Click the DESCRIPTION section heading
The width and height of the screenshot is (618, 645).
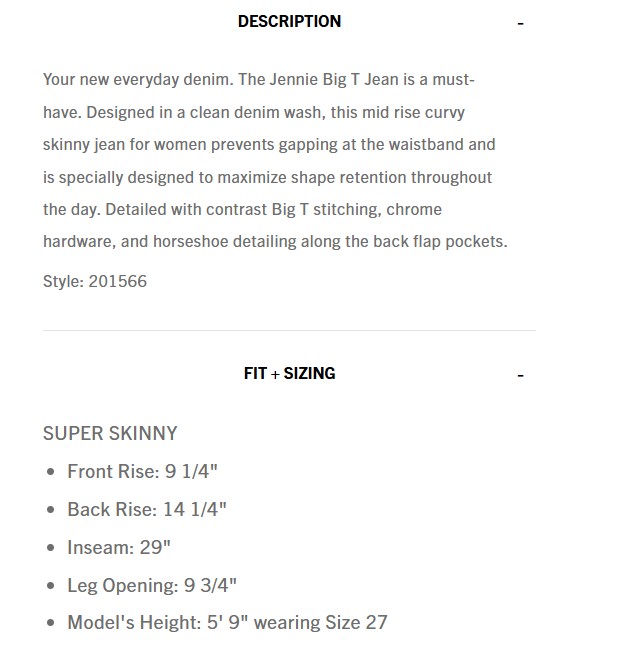tap(289, 21)
